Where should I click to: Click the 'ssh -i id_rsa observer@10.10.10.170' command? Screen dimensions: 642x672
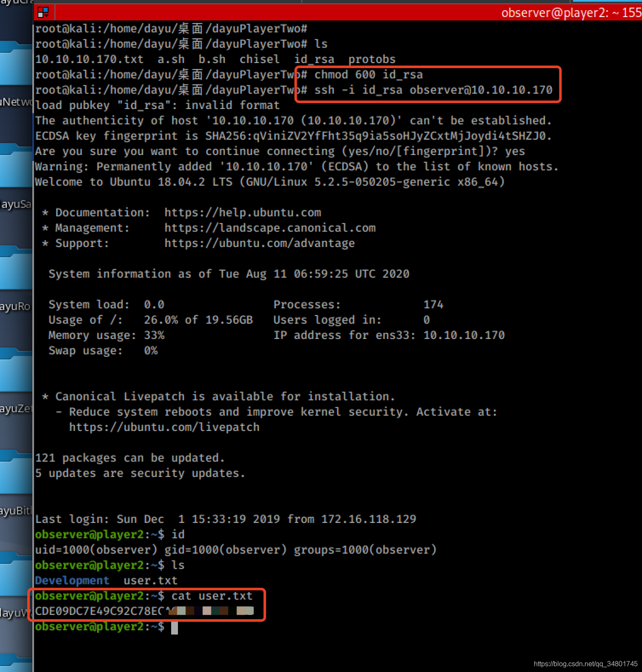click(433, 90)
